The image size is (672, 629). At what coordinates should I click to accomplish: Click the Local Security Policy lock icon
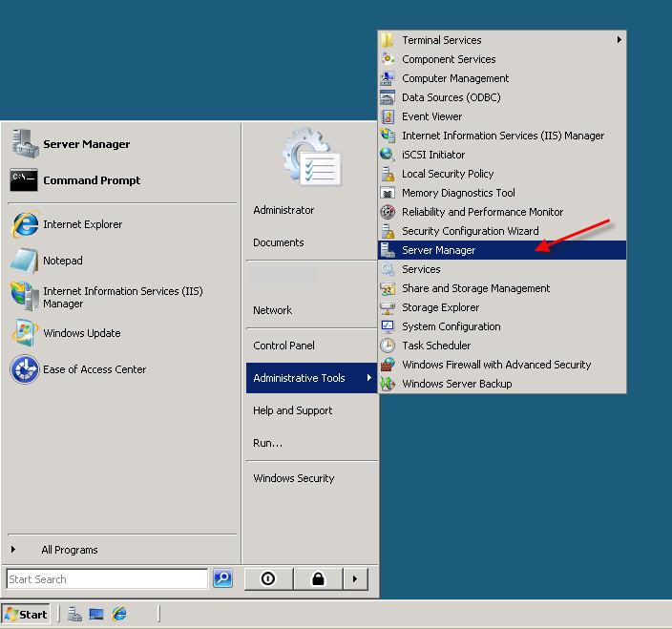coord(388,174)
